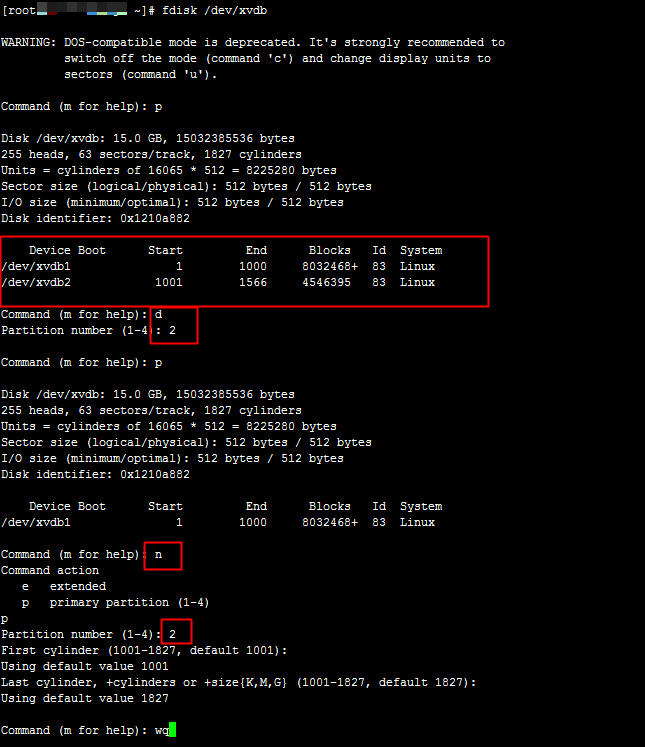The width and height of the screenshot is (645, 747).
Task: Click the 'n' new partition command
Action: click(x=158, y=554)
